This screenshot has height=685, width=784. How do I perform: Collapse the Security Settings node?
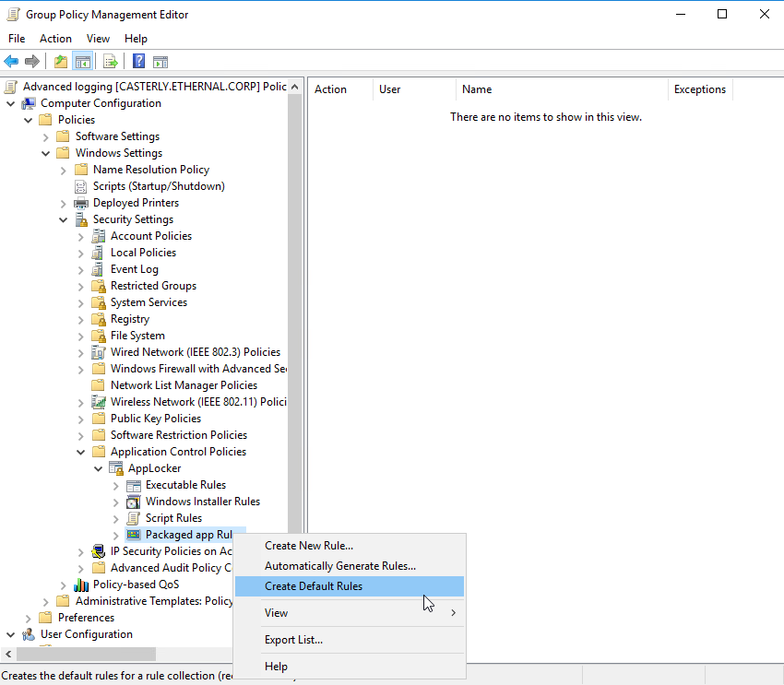(x=63, y=219)
